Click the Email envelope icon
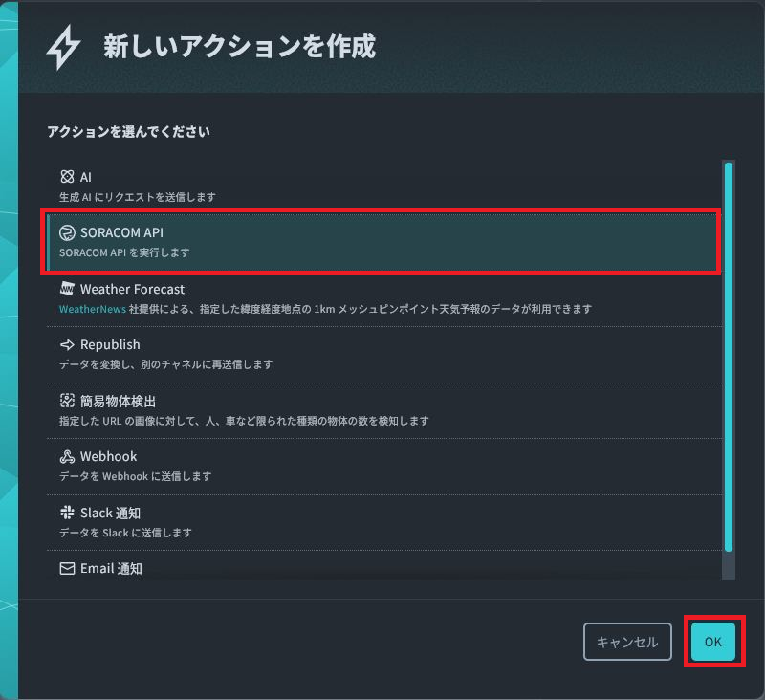 click(67, 568)
